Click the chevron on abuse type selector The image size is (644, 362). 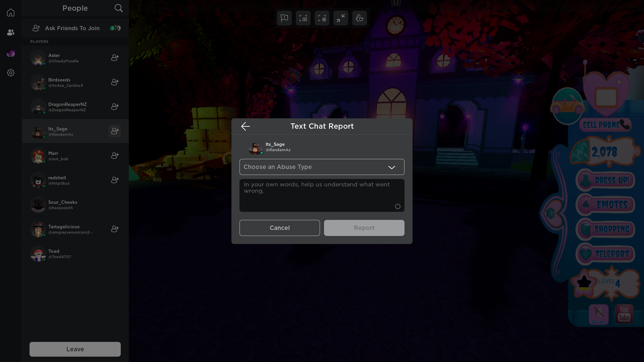392,167
